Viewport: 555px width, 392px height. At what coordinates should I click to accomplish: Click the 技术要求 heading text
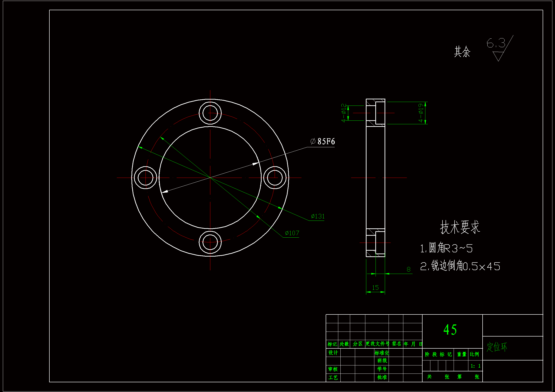pos(460,227)
